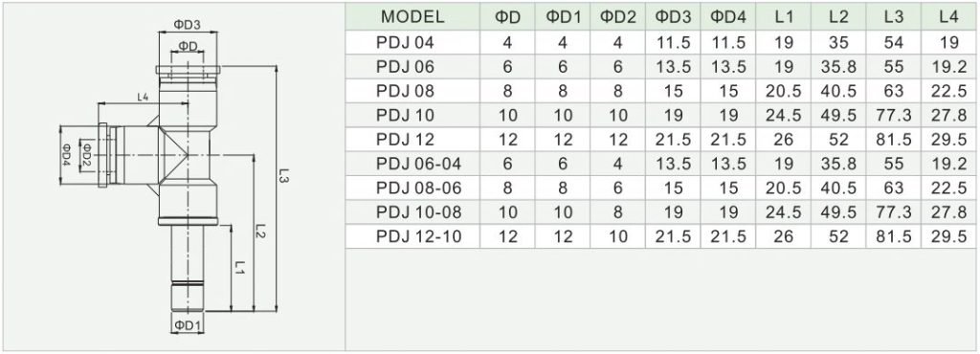Select the L3 value 77.3 in PDJ 10 row
980x354 pixels.
coord(894,116)
